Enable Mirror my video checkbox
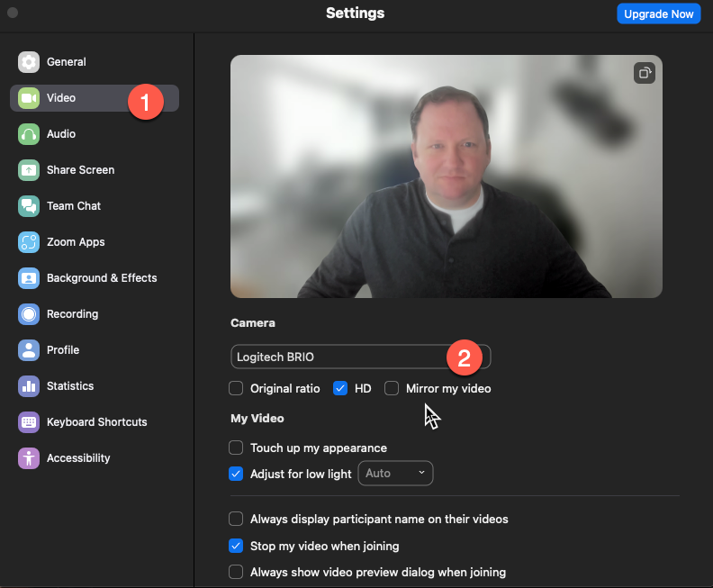This screenshot has width=713, height=588. 392,388
